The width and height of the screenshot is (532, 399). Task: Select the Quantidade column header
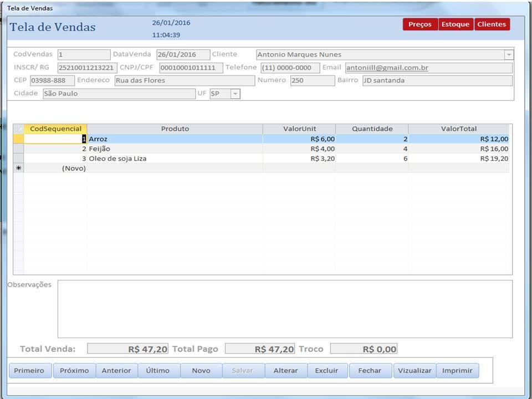coord(372,129)
